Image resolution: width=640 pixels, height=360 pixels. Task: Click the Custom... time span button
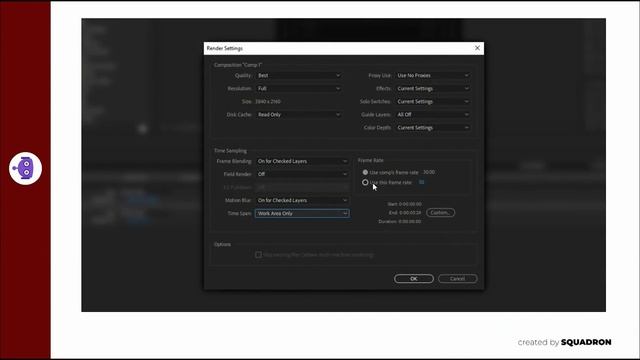[440, 213]
